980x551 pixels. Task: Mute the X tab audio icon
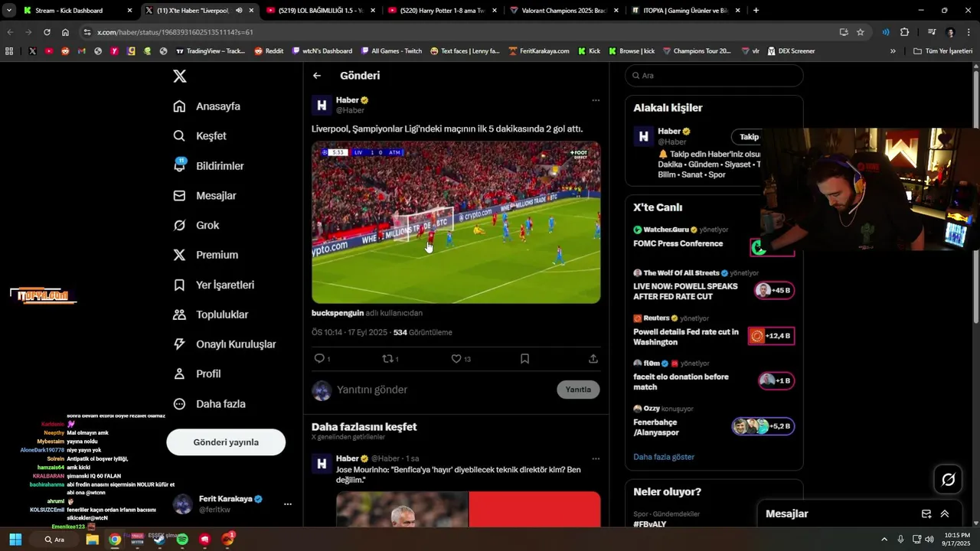click(240, 11)
